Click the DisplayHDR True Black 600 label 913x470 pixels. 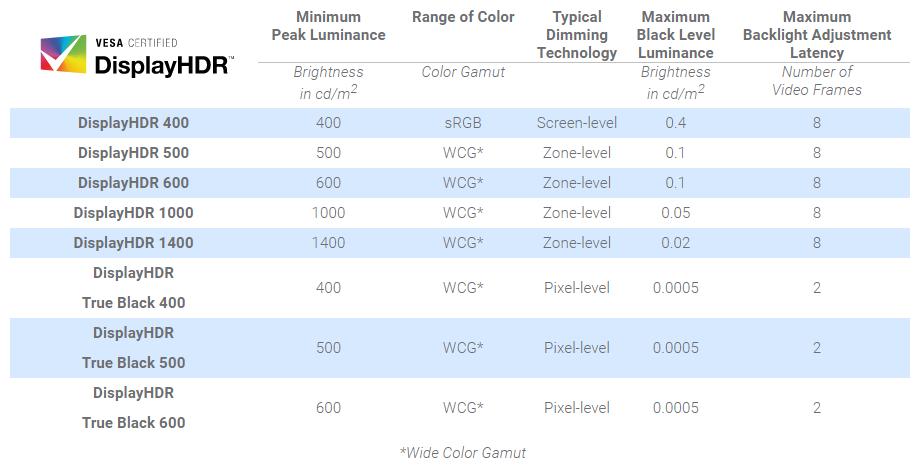[x=133, y=408]
